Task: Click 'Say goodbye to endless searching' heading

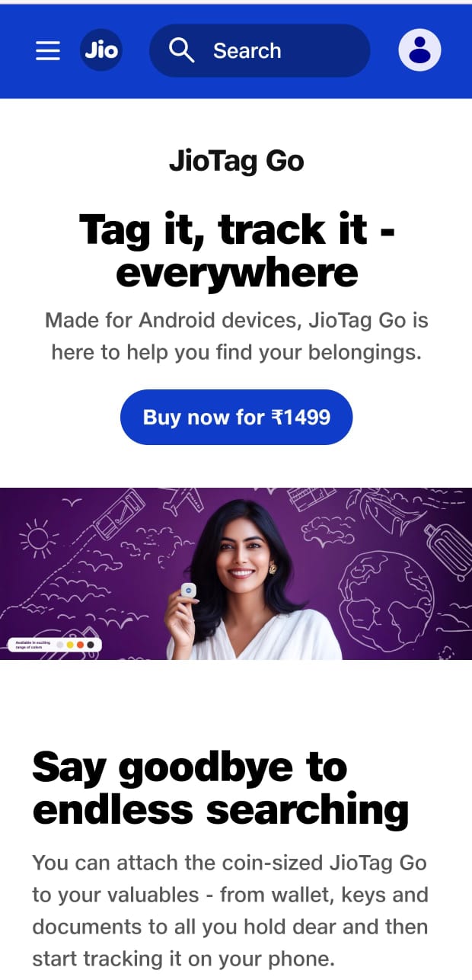Action: pos(221,788)
